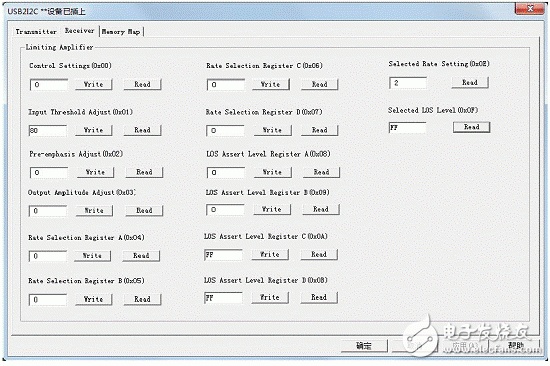Viewport: 550px width, 366px height.
Task: Focus the LOS Assert Level Register C field
Action: pyautogui.click(x=223, y=255)
